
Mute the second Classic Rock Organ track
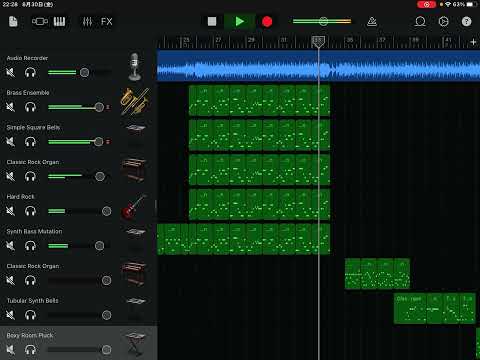10,280
